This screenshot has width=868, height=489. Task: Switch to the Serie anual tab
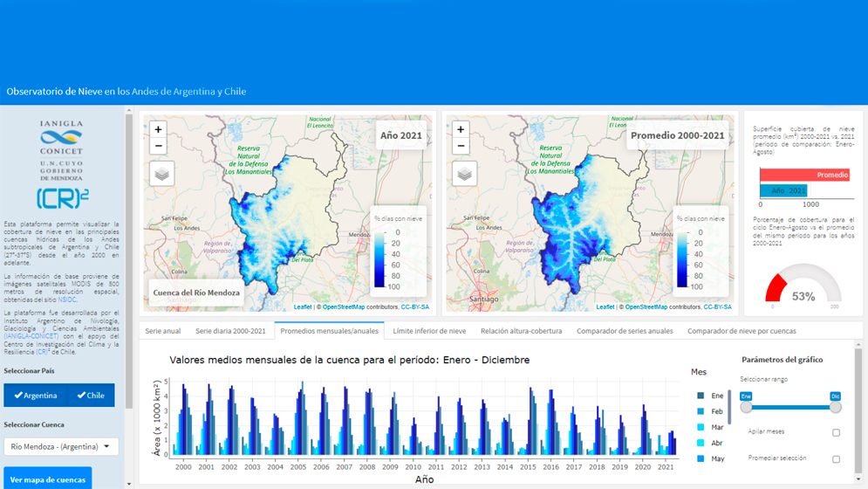point(163,331)
